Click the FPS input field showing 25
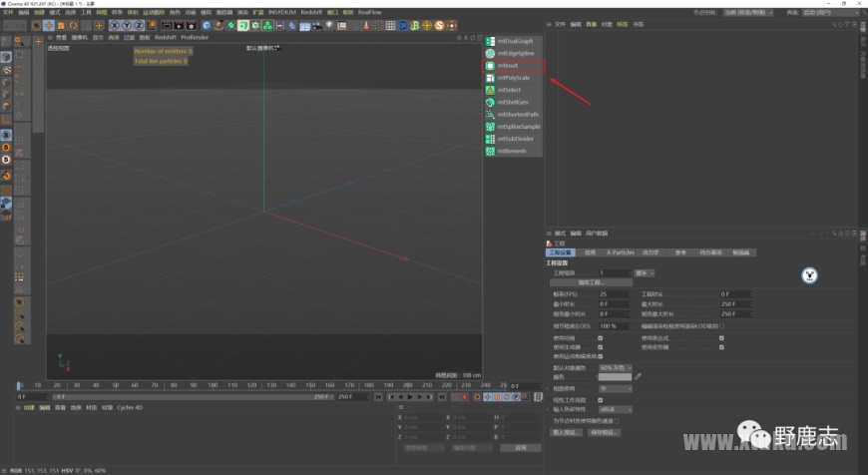Screen dimensions: 868x475 pos(614,294)
